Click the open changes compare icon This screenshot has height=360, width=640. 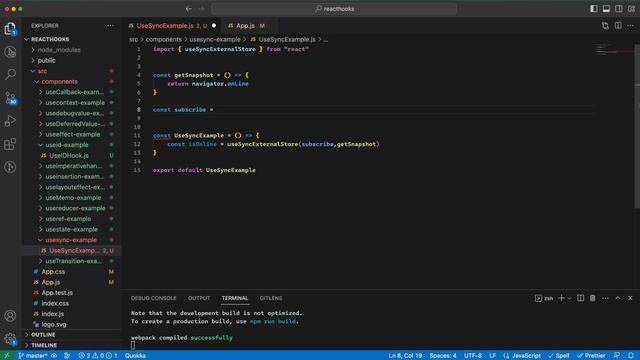coord(605,26)
